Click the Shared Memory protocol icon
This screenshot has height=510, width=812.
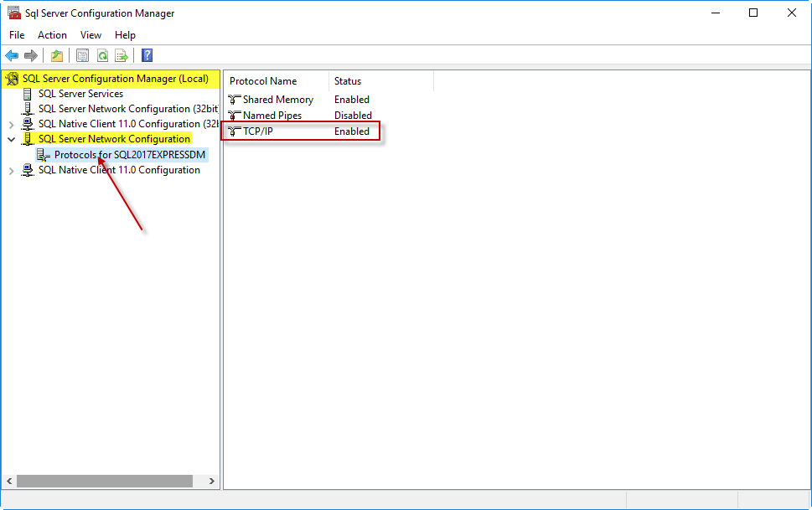click(x=235, y=100)
